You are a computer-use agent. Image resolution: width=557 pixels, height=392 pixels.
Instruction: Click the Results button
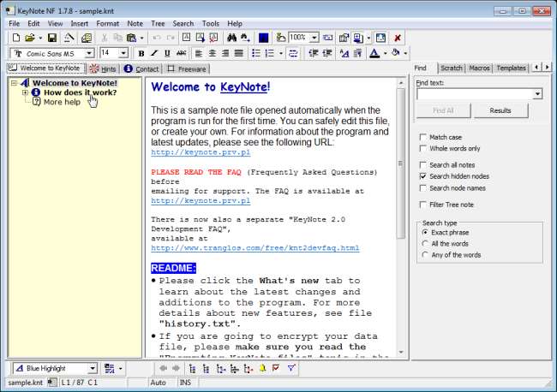(x=500, y=110)
